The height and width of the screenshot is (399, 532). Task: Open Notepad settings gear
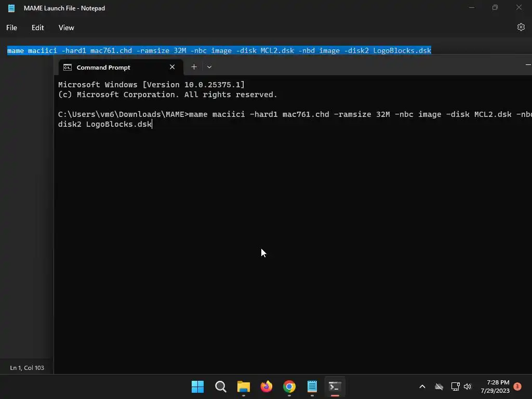click(x=521, y=27)
